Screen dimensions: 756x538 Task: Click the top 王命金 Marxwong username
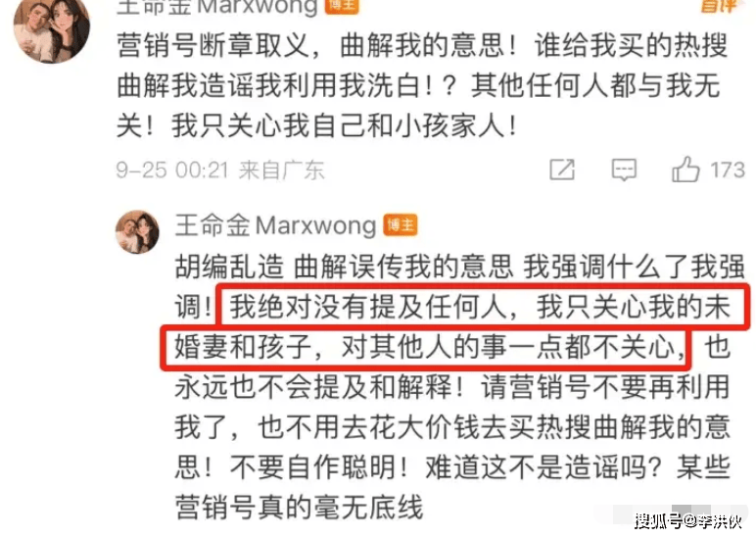pyautogui.click(x=217, y=7)
